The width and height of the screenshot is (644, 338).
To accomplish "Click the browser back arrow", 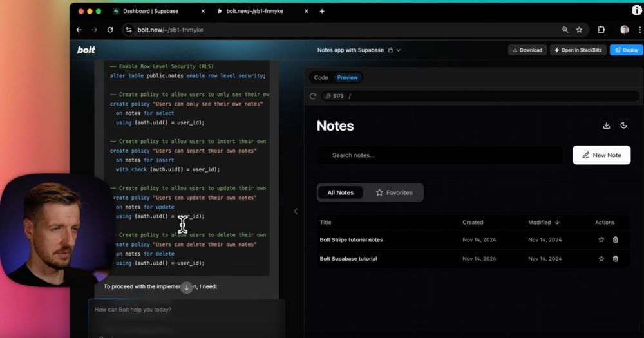I will (x=79, y=30).
